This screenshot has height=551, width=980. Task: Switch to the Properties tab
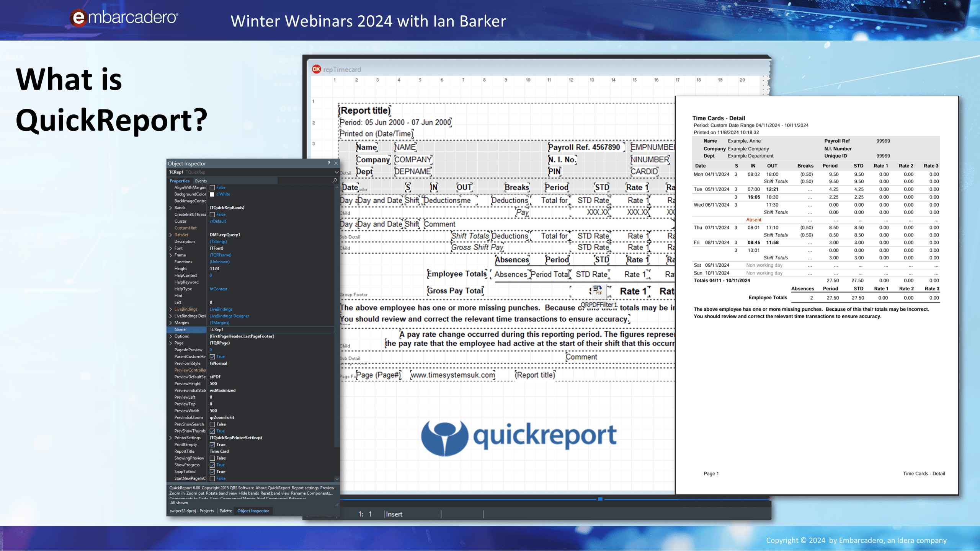pos(180,181)
